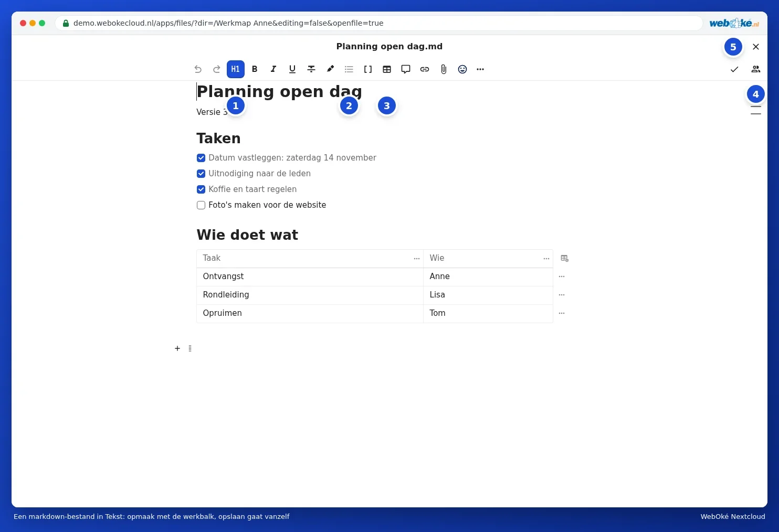The image size is (779, 532).
Task: Select the highlighter color tool
Action: (330, 69)
